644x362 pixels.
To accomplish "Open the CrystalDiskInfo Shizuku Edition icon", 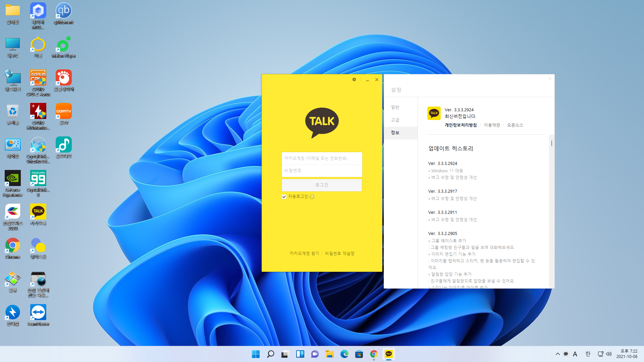I will tap(38, 150).
